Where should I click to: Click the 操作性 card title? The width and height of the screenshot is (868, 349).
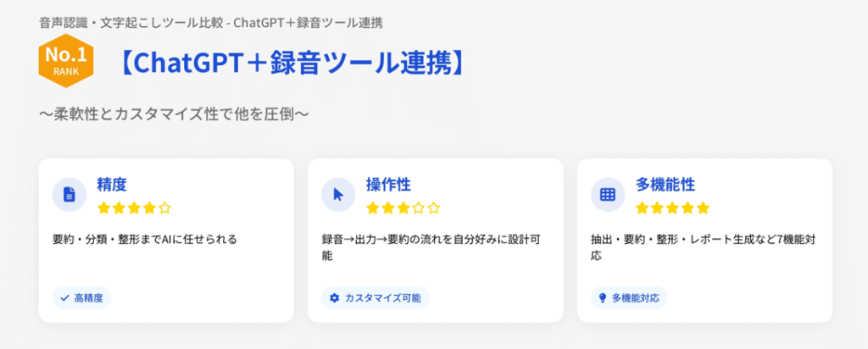[388, 185]
